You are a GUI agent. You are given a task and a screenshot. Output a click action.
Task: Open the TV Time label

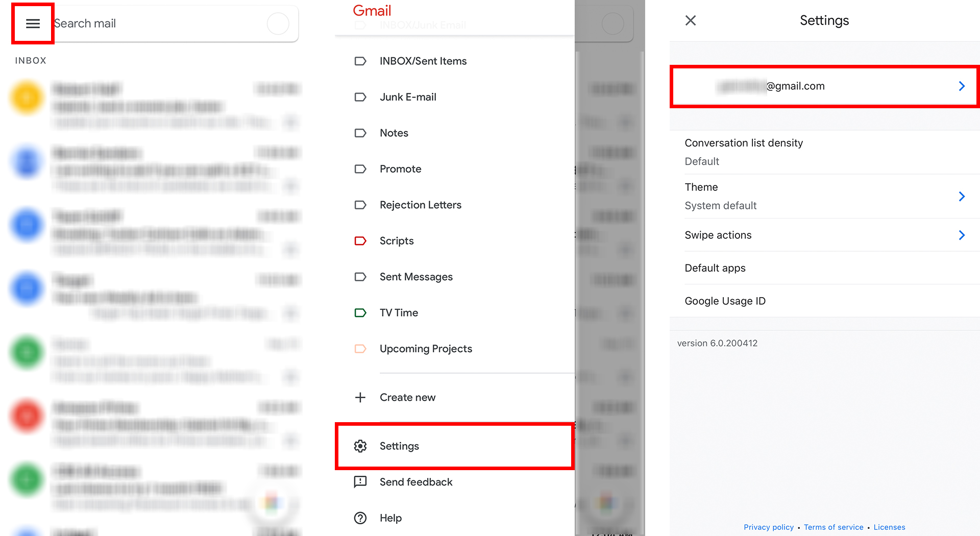pyautogui.click(x=399, y=313)
